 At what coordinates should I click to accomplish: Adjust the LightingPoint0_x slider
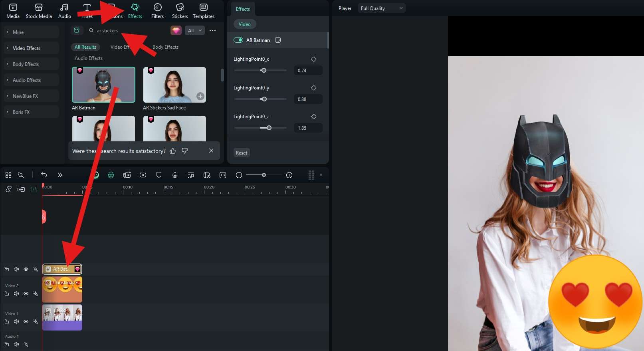[264, 70]
